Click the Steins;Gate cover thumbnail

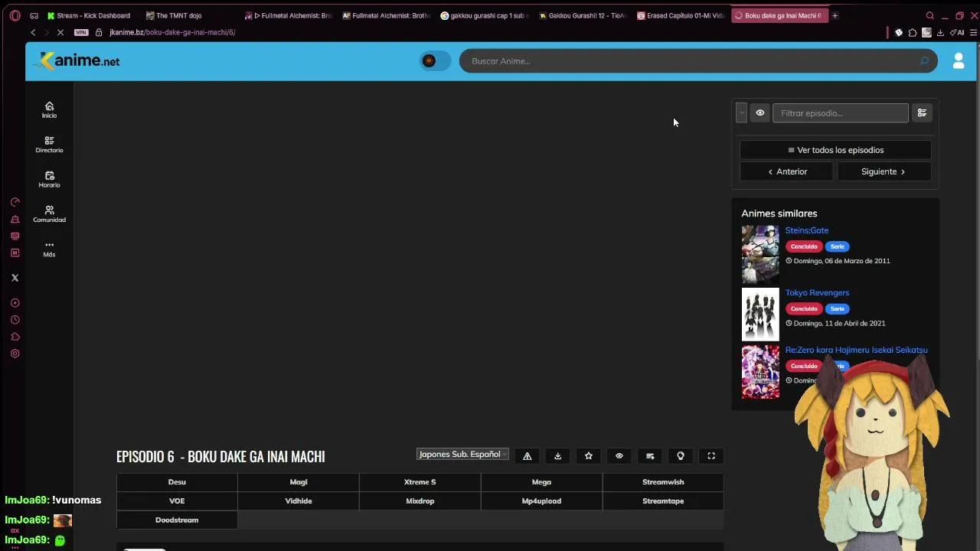point(760,253)
